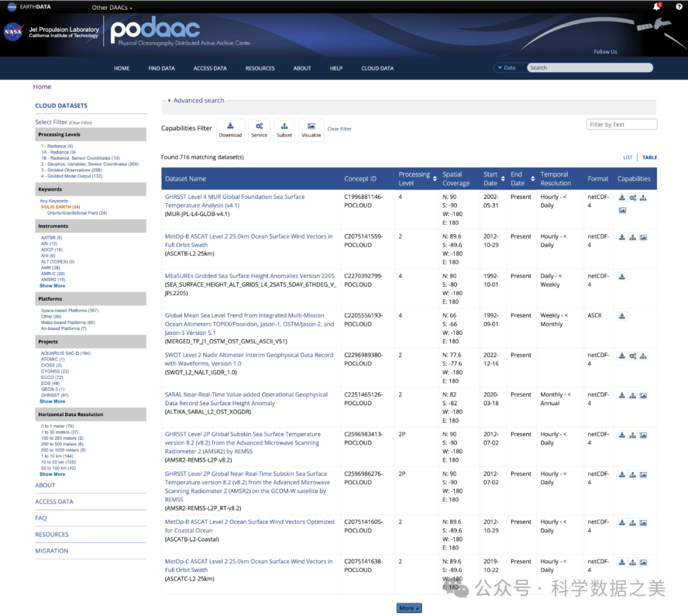Viewport: 688px width, 616px height.
Task: Open the FIND DATA menu
Action: [x=161, y=68]
